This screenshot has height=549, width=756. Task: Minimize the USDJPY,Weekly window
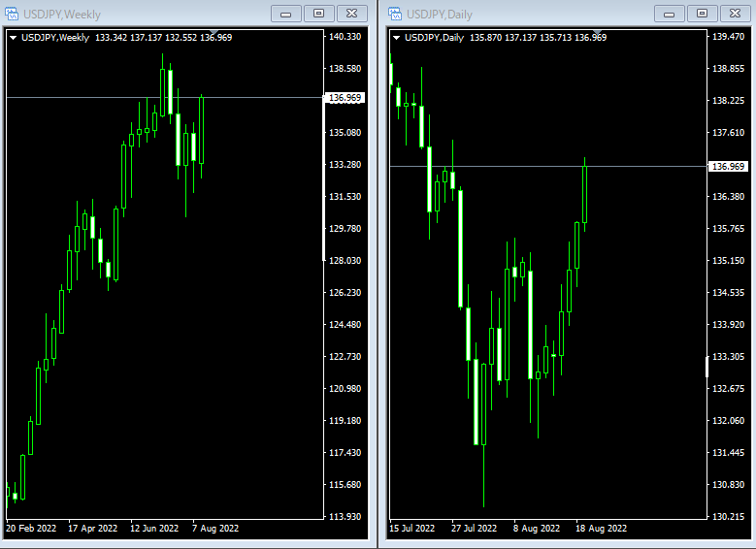[286, 14]
